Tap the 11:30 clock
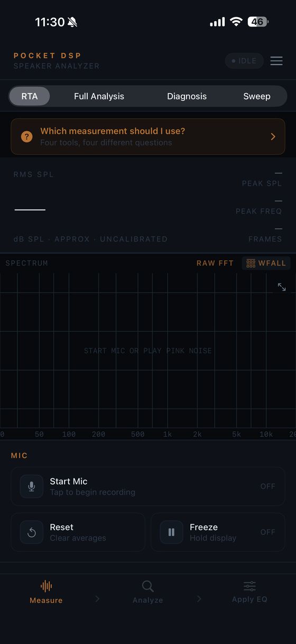 50,22
